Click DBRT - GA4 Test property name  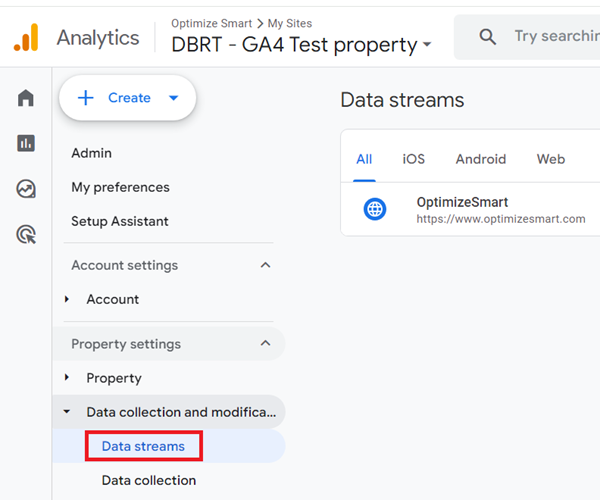point(294,45)
